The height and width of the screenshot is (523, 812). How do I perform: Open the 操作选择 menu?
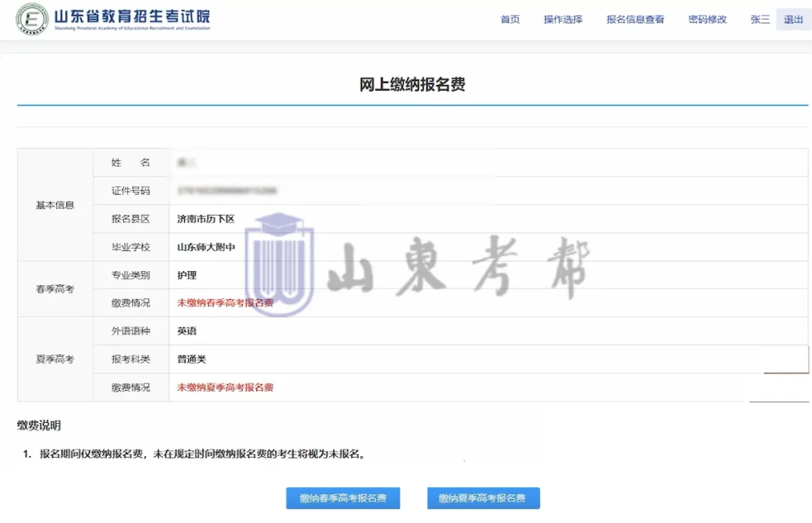[563, 20]
